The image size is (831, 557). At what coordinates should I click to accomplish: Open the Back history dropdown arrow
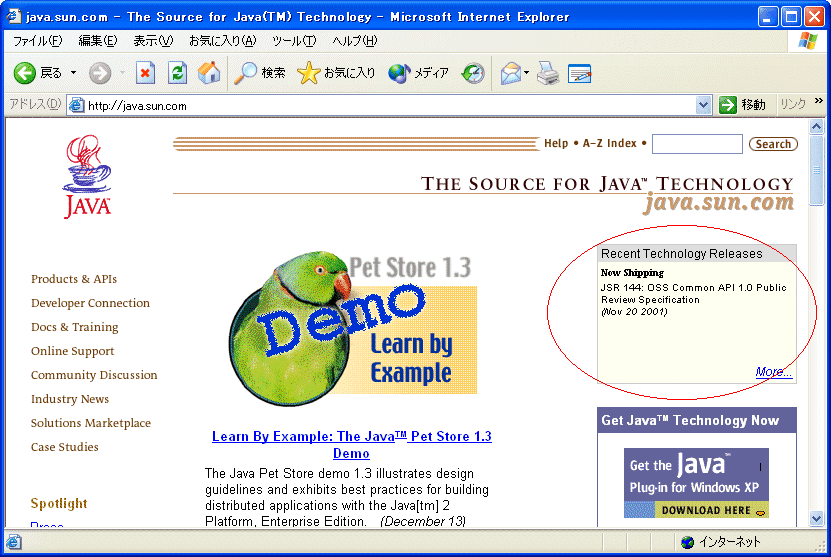[x=74, y=73]
